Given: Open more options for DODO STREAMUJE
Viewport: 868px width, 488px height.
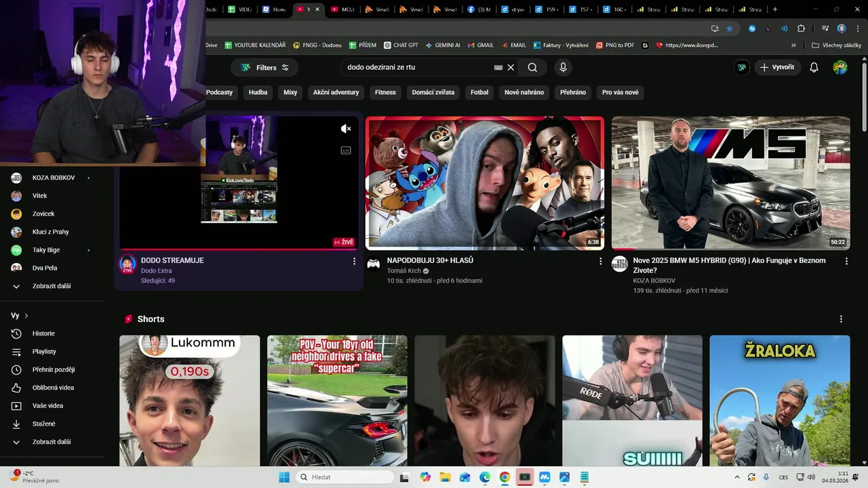Looking at the screenshot, I should (x=354, y=261).
